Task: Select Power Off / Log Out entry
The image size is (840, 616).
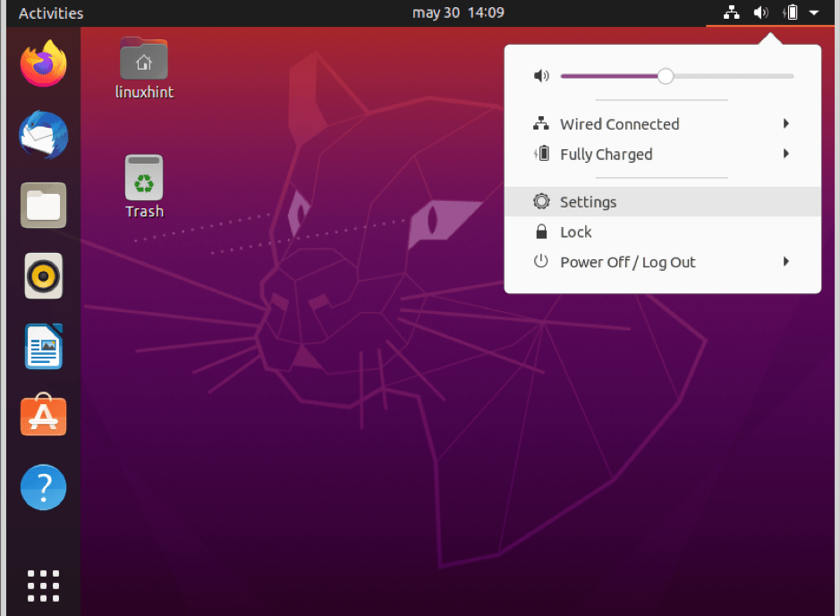Action: (x=663, y=262)
